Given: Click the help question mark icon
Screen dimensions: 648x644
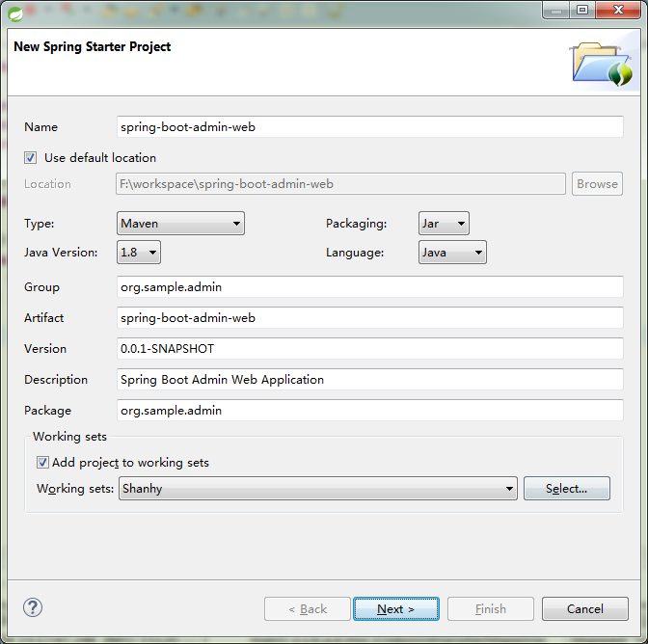Looking at the screenshot, I should [33, 607].
